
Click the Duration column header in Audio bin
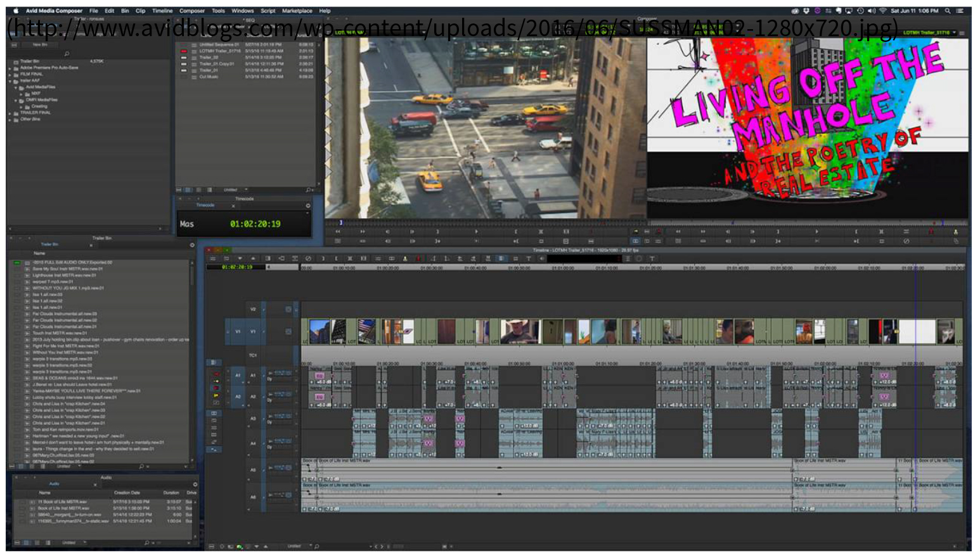(171, 493)
